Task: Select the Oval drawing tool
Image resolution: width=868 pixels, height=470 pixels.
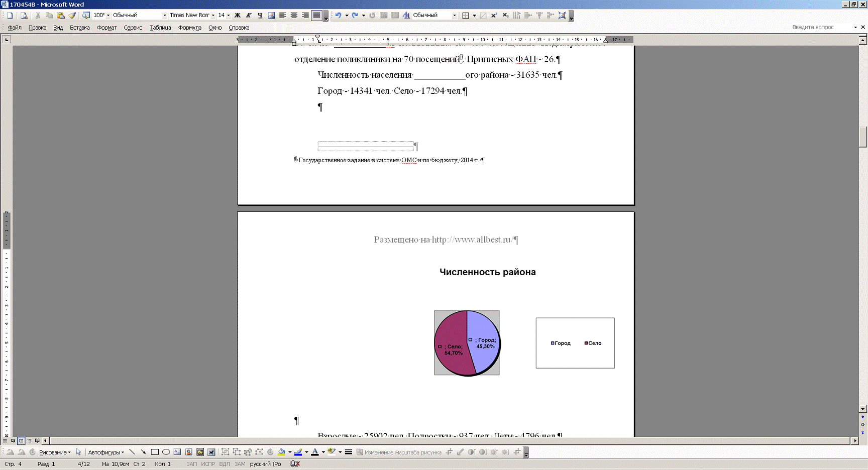Action: pyautogui.click(x=166, y=452)
